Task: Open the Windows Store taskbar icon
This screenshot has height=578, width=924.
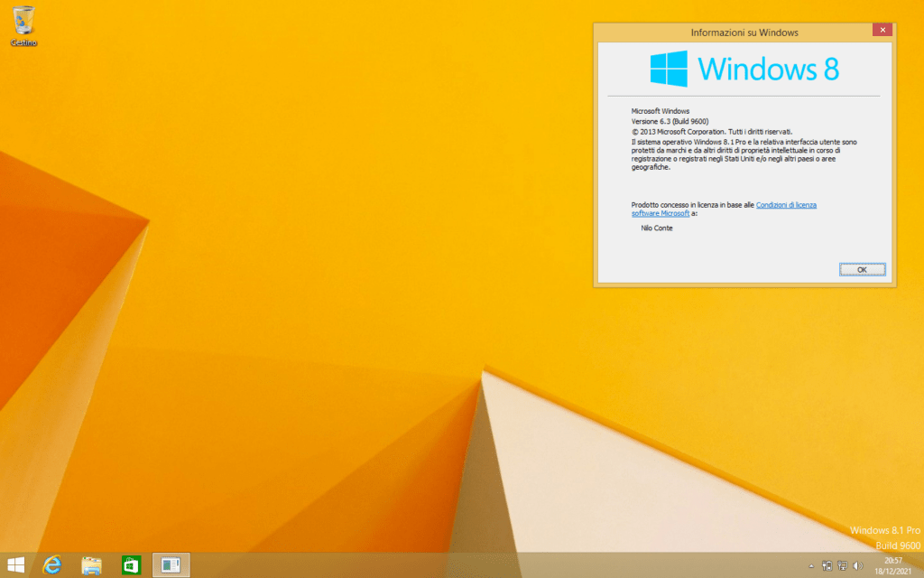Action: pyautogui.click(x=132, y=565)
